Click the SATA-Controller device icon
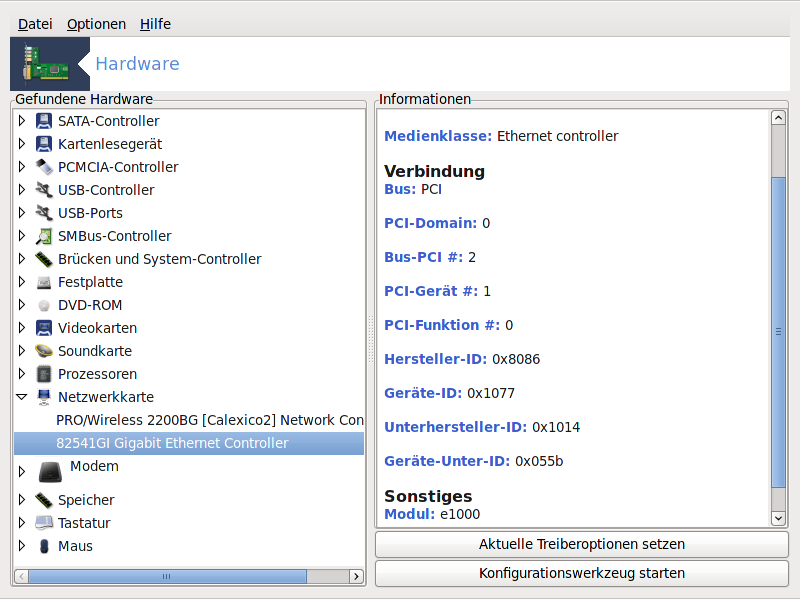Image resolution: width=800 pixels, height=600 pixels. [x=44, y=121]
